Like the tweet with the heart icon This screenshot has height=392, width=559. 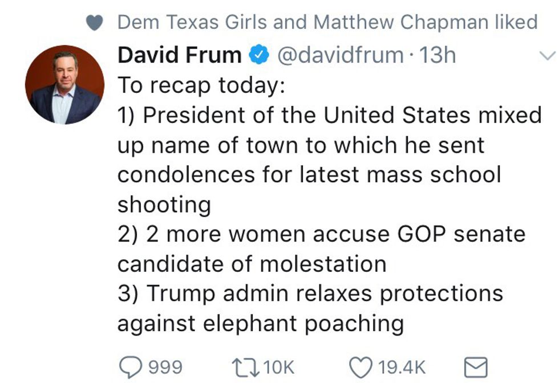point(360,367)
